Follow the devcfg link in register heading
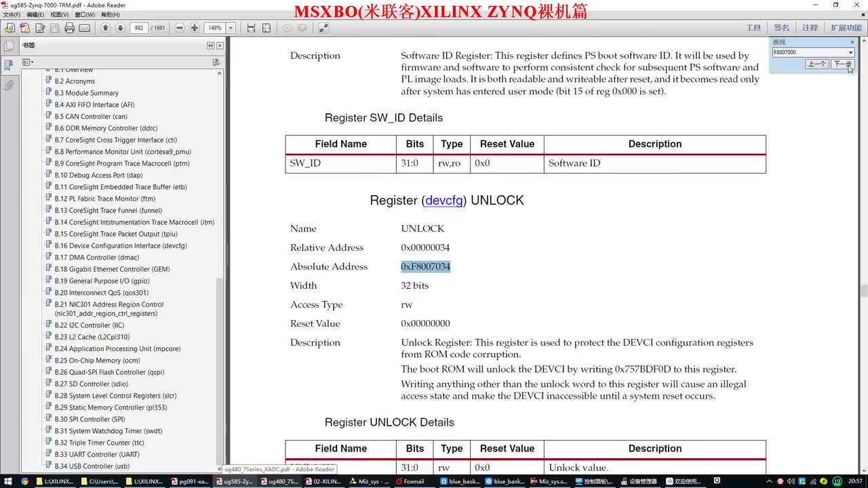 point(443,201)
